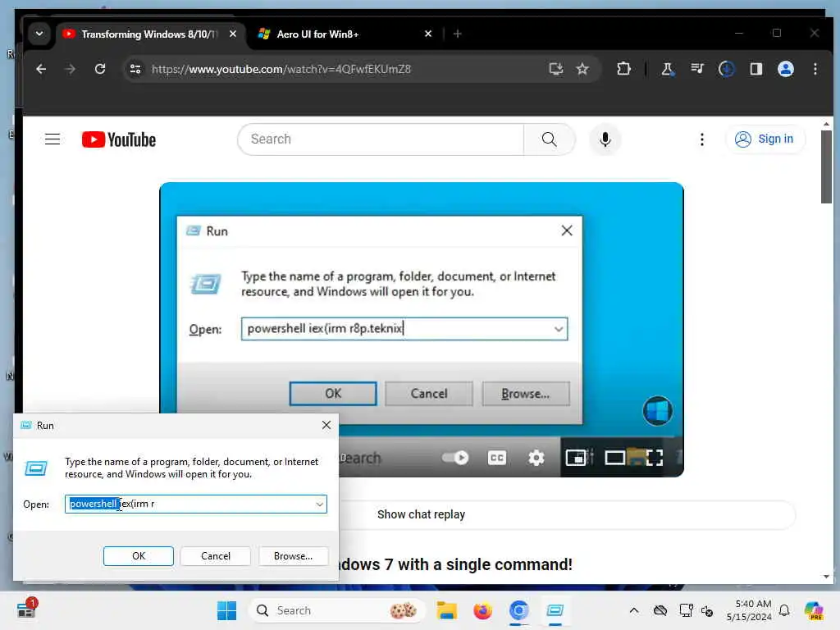Image resolution: width=840 pixels, height=630 pixels.
Task: Open the Run taskbar icon
Action: click(x=555, y=610)
